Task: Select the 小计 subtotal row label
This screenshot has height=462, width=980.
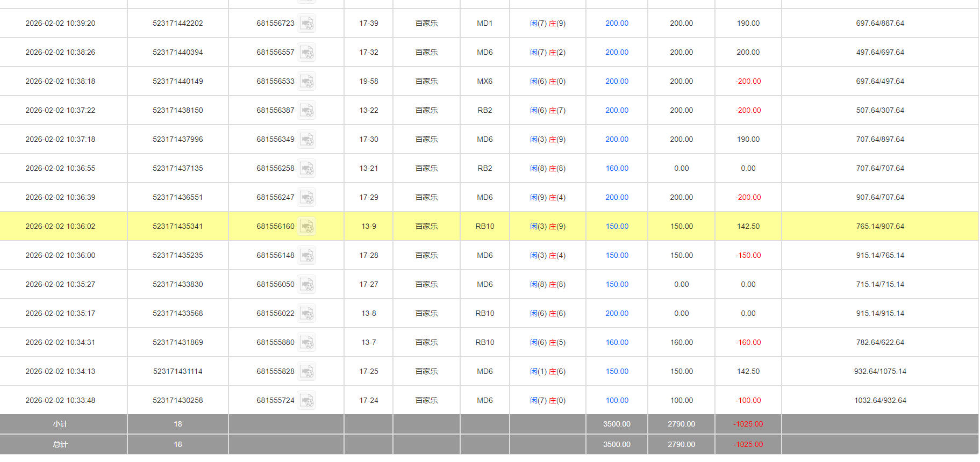Action: coord(60,424)
